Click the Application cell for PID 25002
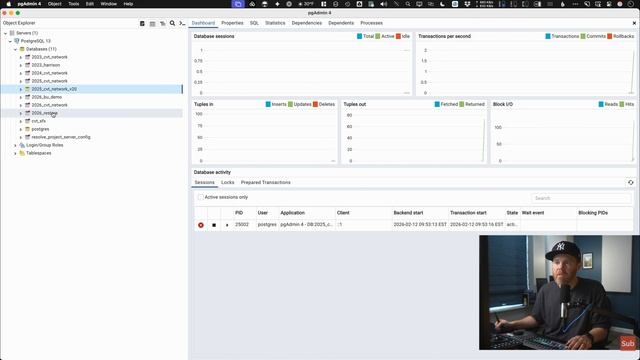Viewport: 640px width, 360px height. [306, 224]
